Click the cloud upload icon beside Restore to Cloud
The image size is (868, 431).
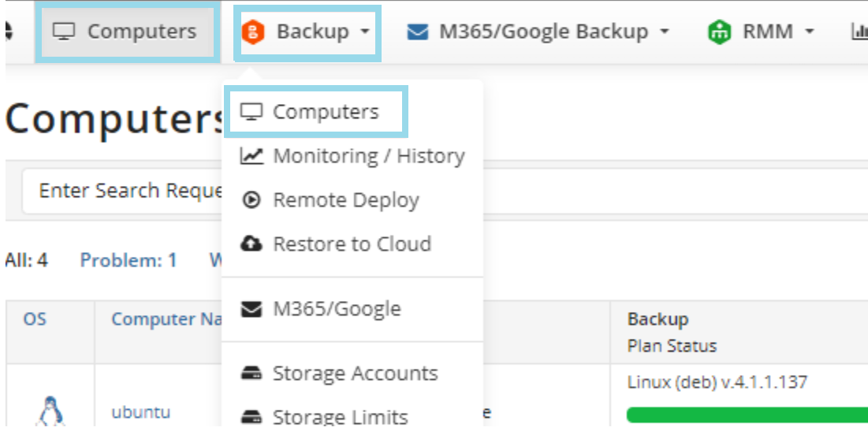tap(251, 244)
